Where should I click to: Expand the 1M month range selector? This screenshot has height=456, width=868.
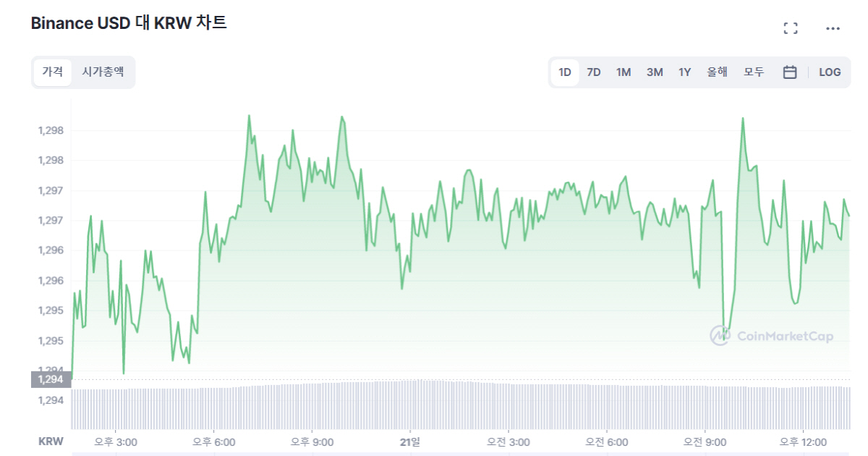(624, 72)
